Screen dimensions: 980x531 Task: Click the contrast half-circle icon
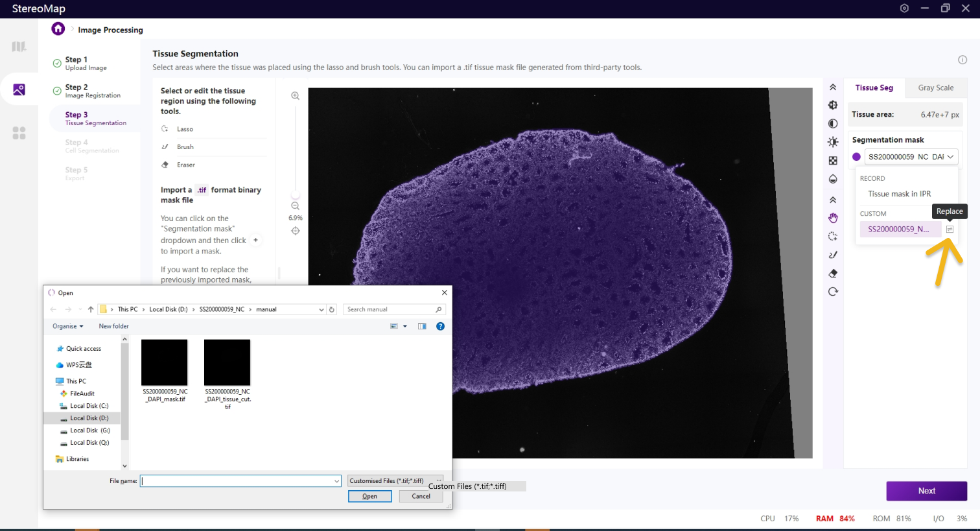tap(833, 124)
